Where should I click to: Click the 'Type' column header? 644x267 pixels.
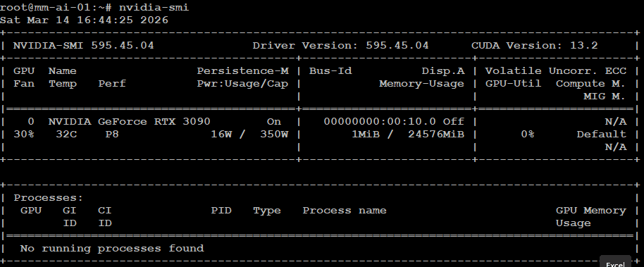coord(267,211)
